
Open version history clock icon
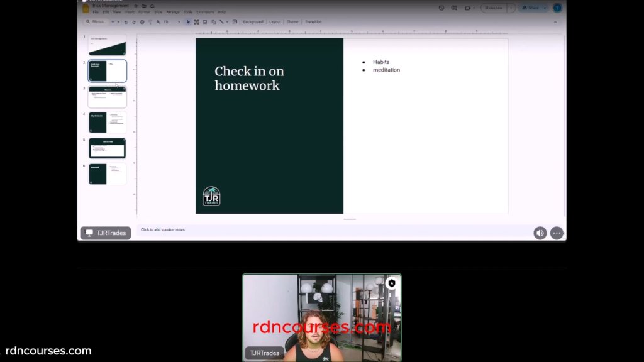point(441,8)
